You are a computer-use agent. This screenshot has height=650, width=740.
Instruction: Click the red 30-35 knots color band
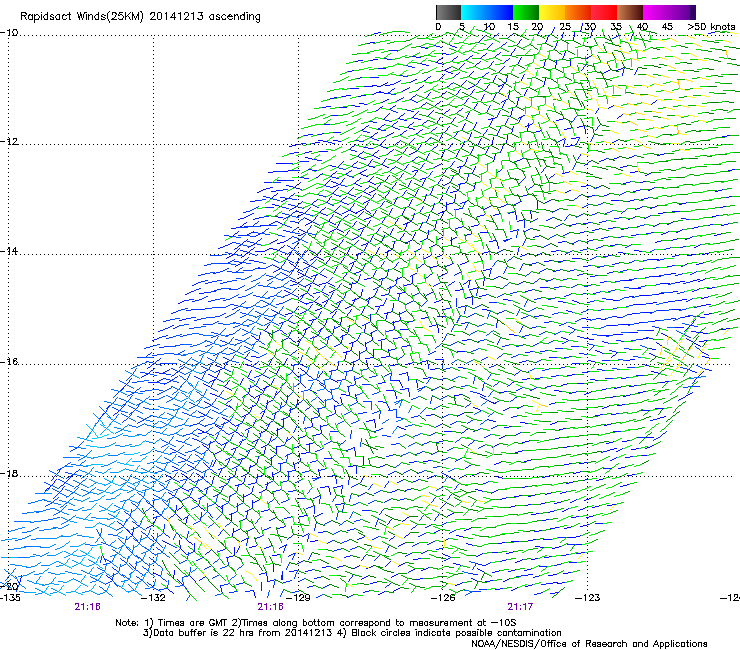[604, 12]
